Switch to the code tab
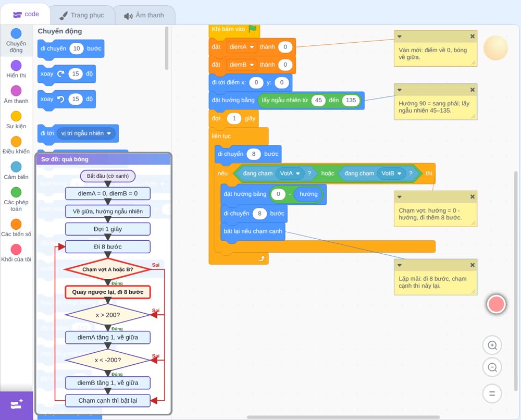 pos(26,14)
